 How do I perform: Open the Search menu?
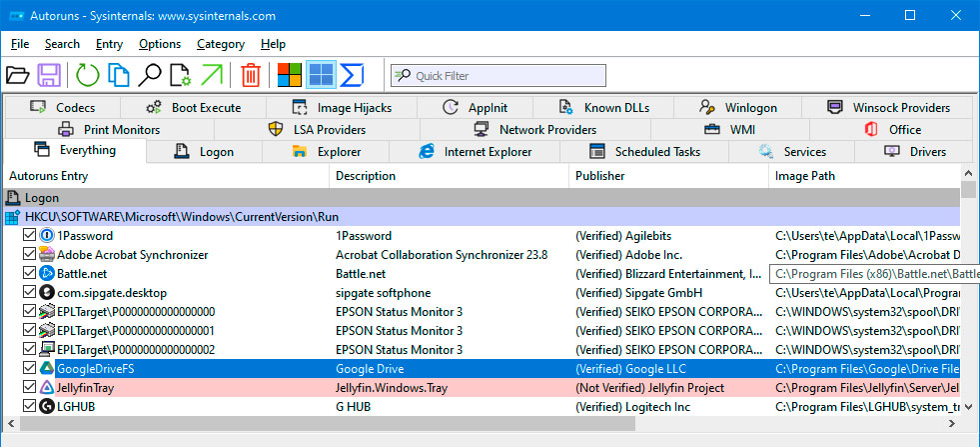click(x=62, y=44)
